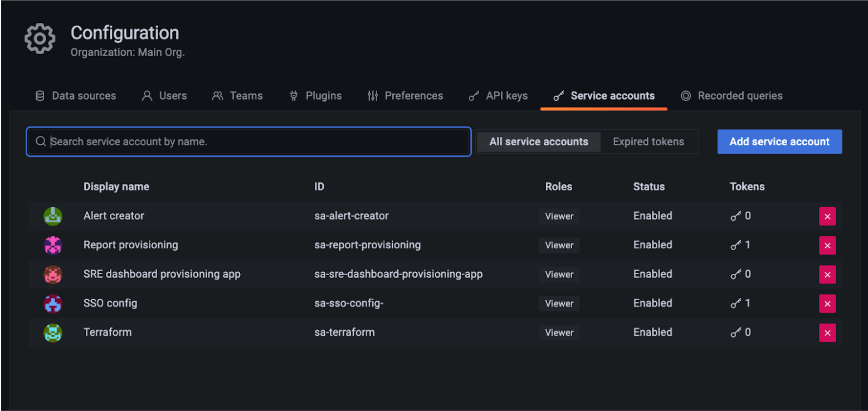Click the Plugins icon in the tab bar
The image size is (868, 411).
click(x=292, y=95)
